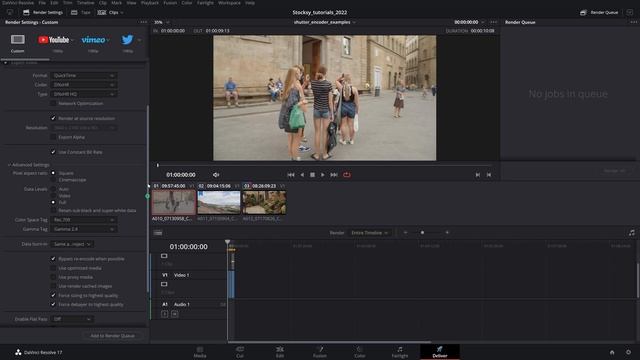Uncheck Render at source resolution

pyautogui.click(x=53, y=118)
